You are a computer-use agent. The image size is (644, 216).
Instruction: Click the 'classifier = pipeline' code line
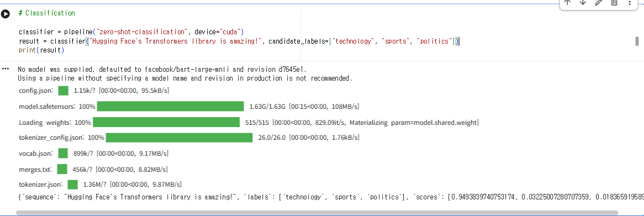coord(131,31)
